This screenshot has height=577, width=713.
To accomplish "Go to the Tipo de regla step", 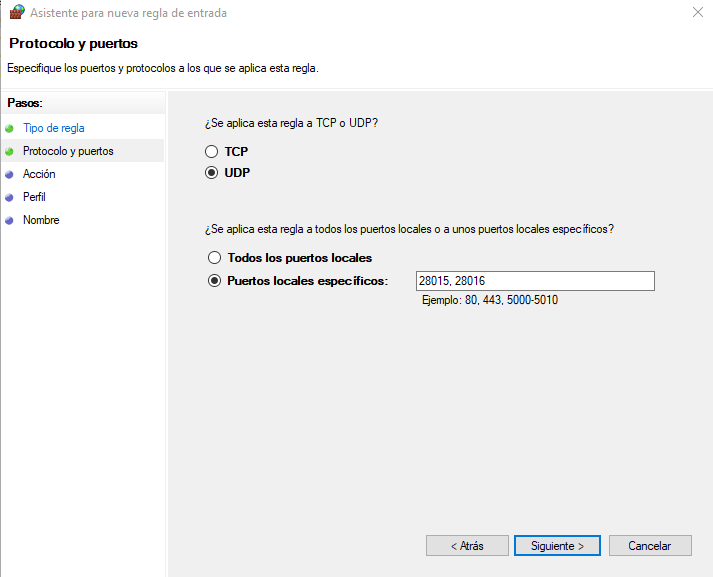I will tap(54, 128).
